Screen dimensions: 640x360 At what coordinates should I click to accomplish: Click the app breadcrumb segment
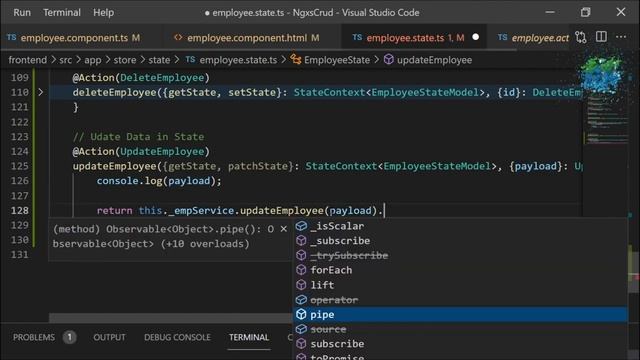coord(93,60)
